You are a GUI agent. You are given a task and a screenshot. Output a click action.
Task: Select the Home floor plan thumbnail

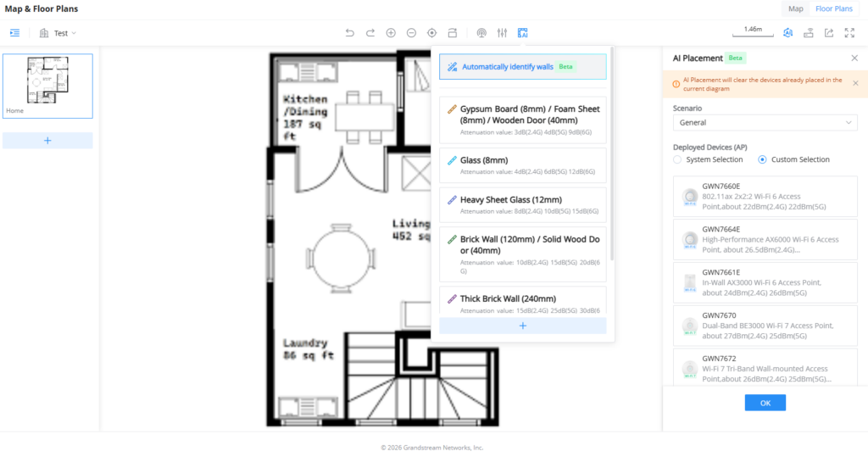tap(47, 86)
